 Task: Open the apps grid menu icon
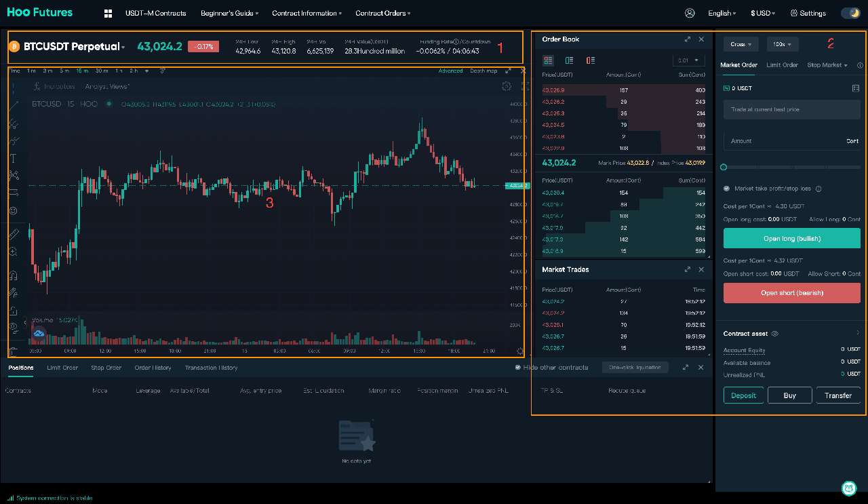click(x=108, y=13)
